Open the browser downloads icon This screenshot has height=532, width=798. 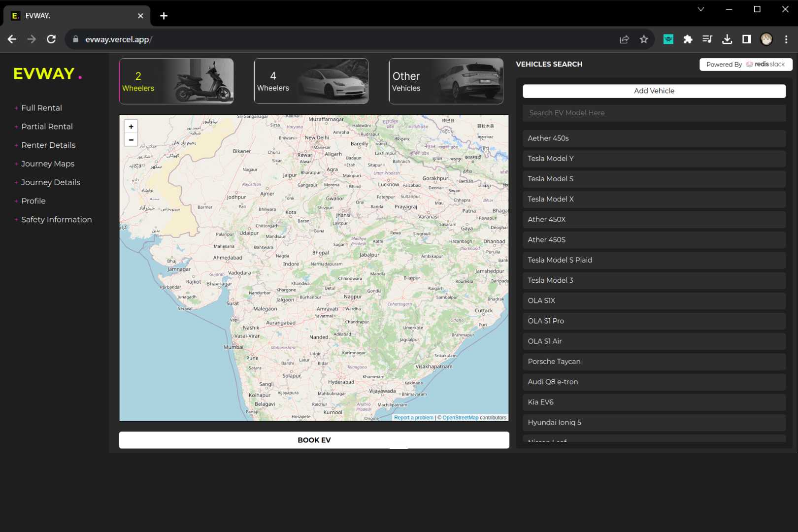click(727, 39)
